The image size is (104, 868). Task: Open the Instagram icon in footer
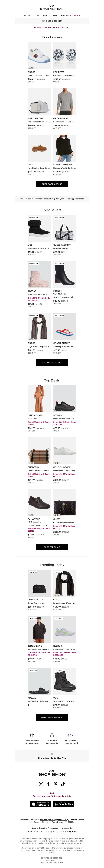[x=41, y=784]
